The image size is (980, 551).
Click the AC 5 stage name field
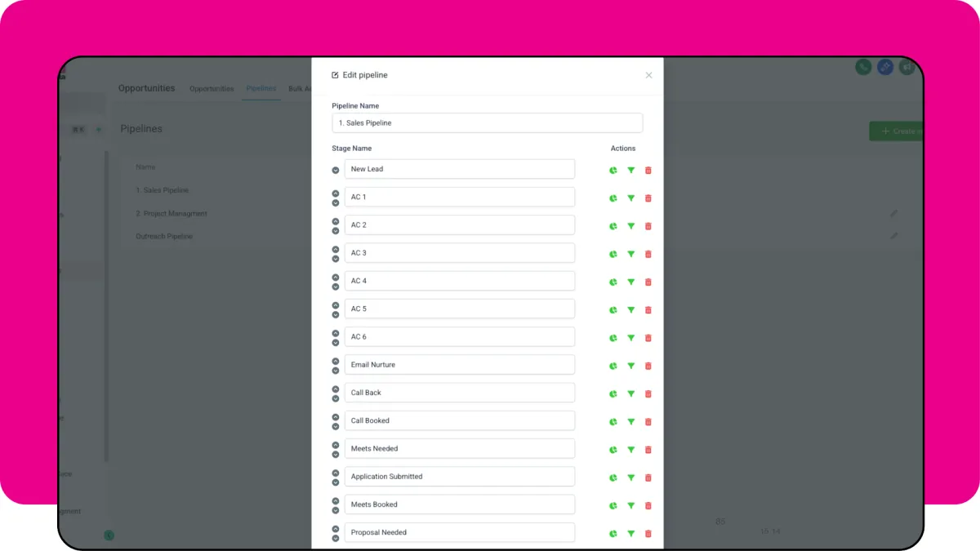[x=460, y=309]
